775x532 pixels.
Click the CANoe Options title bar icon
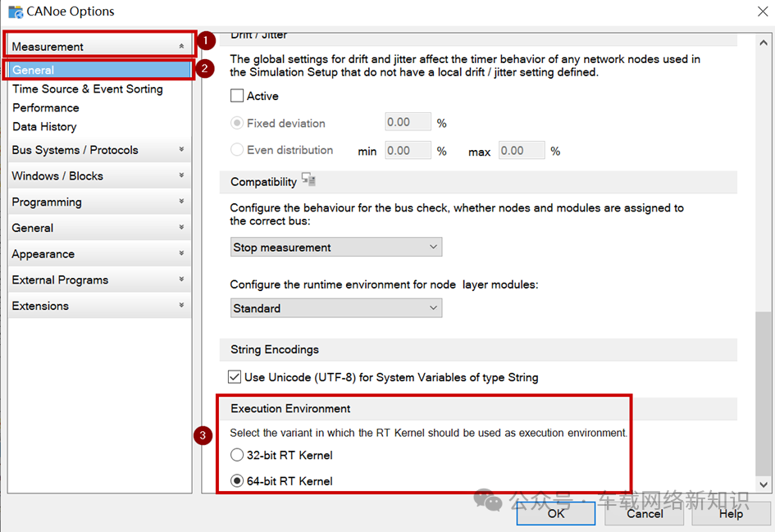click(x=16, y=11)
